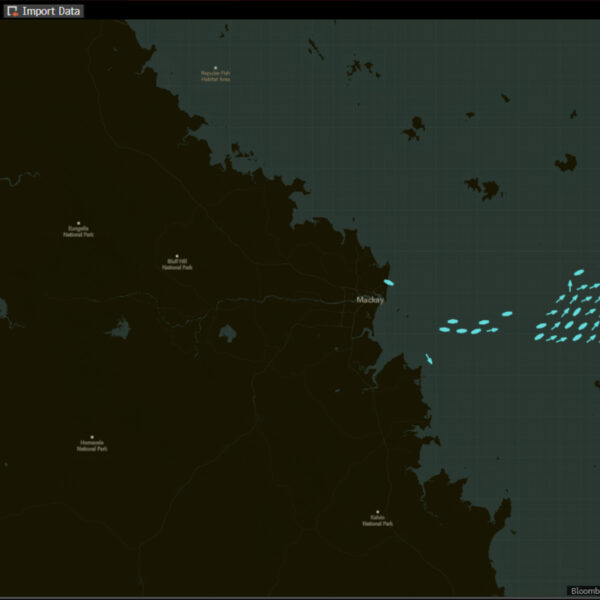This screenshot has width=600, height=600.
Task: Click the southernmost national park label near the coast
Action: click(x=377, y=521)
